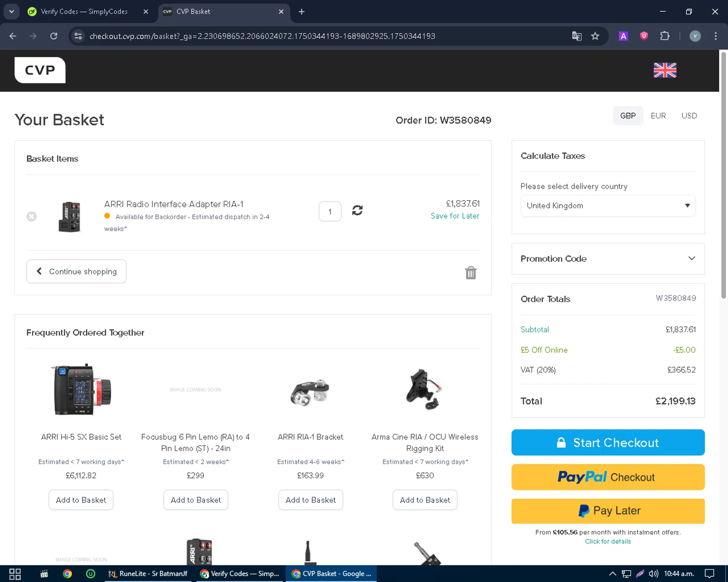Switch to RuneLite taskbar window
728x582 pixels.
click(x=148, y=574)
